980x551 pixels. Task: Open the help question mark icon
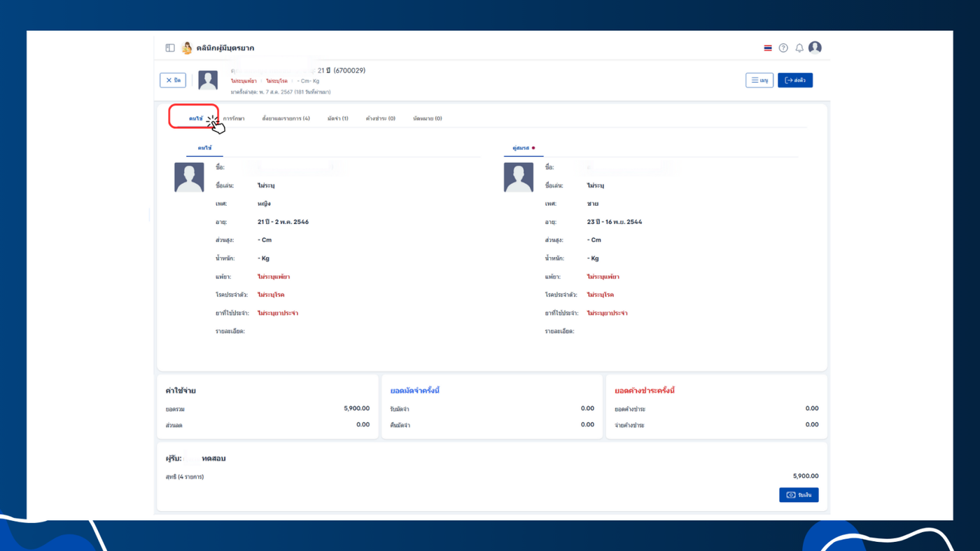[x=783, y=48]
